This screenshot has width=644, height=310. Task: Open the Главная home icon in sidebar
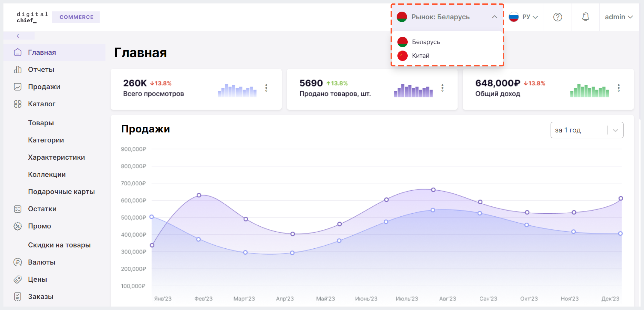pyautogui.click(x=18, y=52)
